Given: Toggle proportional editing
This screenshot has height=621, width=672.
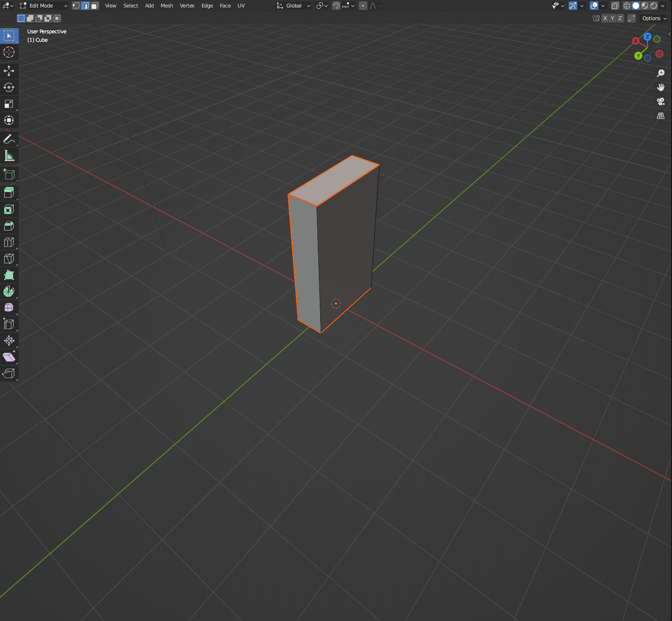Looking at the screenshot, I should click(x=363, y=6).
